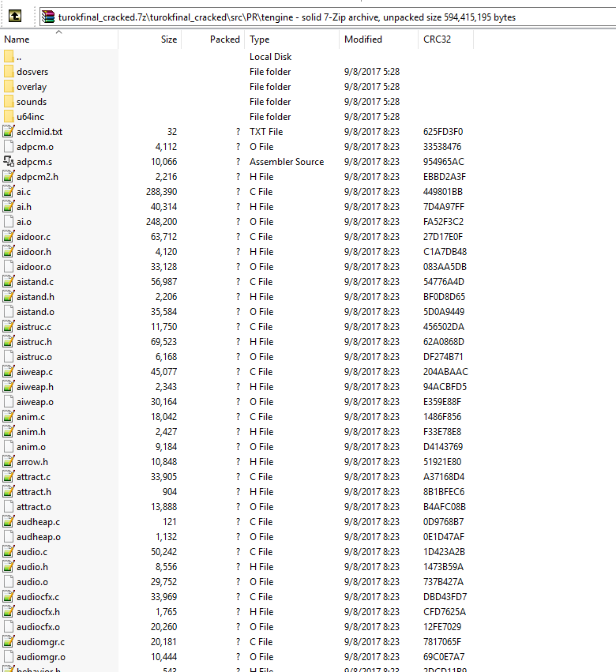Viewport: 616px width, 672px height.
Task: Click the ai.c file icon
Action: (x=9, y=192)
